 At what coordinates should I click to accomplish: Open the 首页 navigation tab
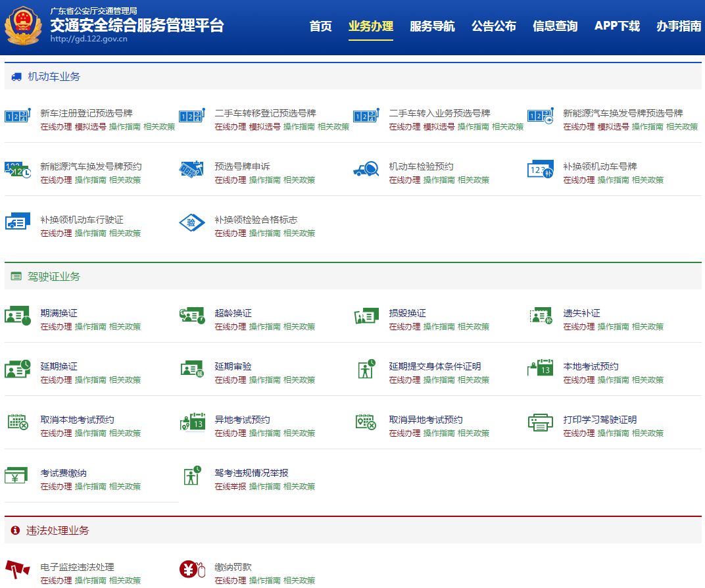pos(321,26)
